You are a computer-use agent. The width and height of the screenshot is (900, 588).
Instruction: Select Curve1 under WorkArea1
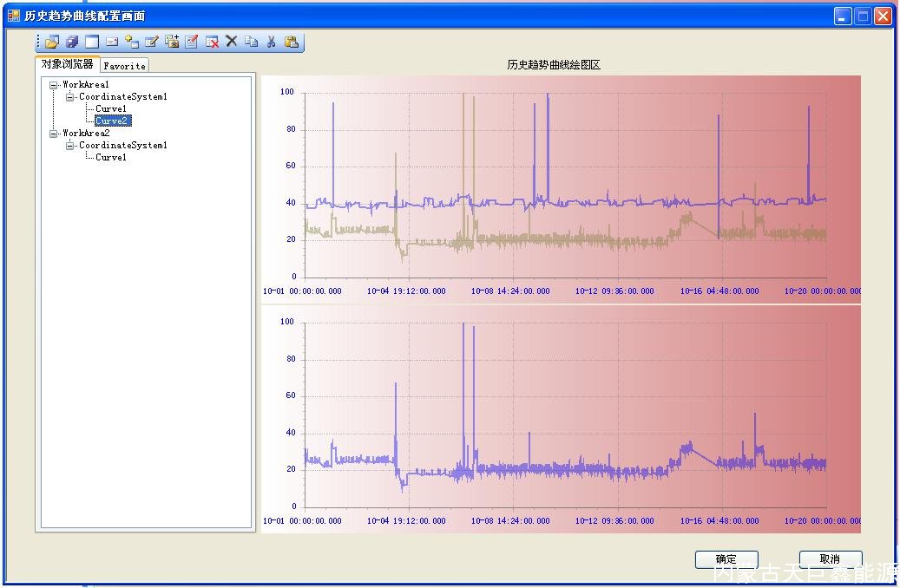111,109
